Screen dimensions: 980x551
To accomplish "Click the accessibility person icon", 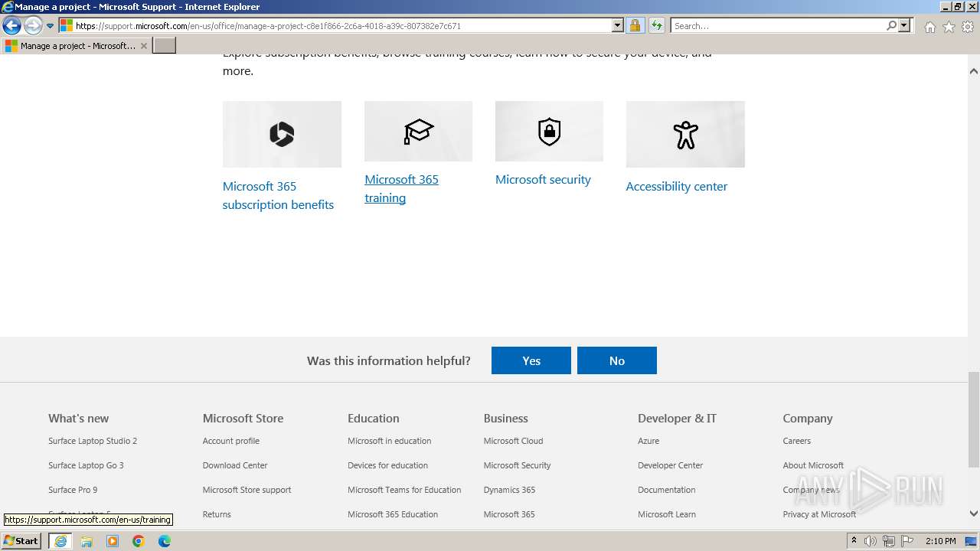I will [685, 134].
